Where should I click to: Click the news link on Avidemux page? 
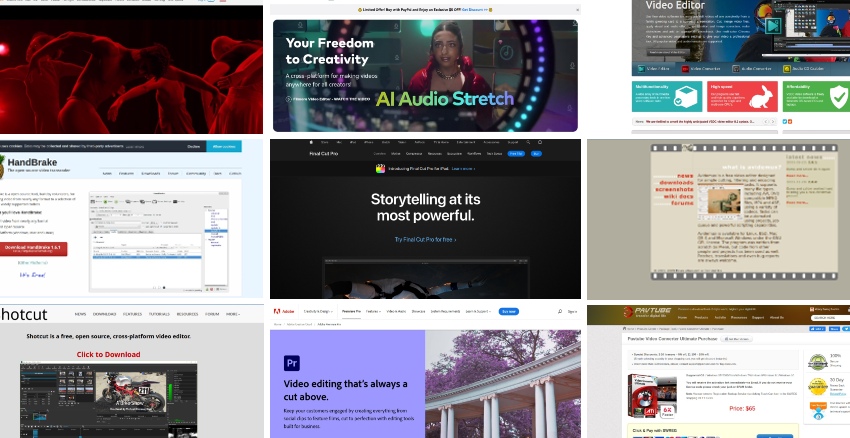pyautogui.click(x=685, y=176)
